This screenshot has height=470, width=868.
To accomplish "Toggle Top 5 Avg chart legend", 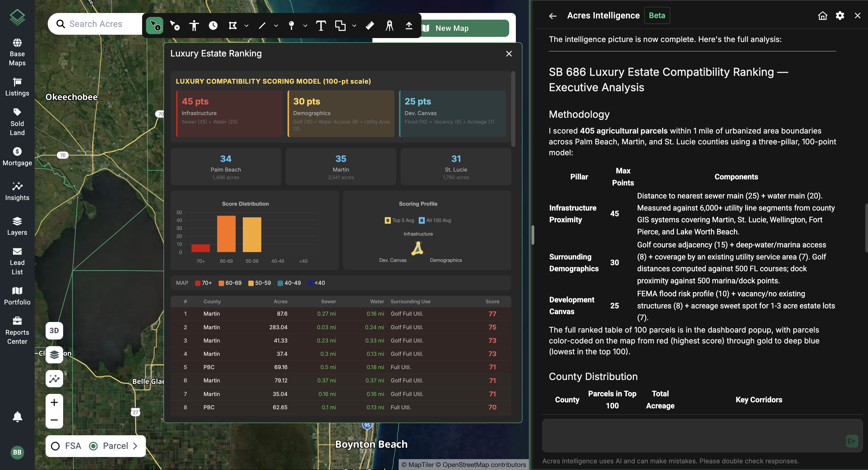I will tap(399, 220).
